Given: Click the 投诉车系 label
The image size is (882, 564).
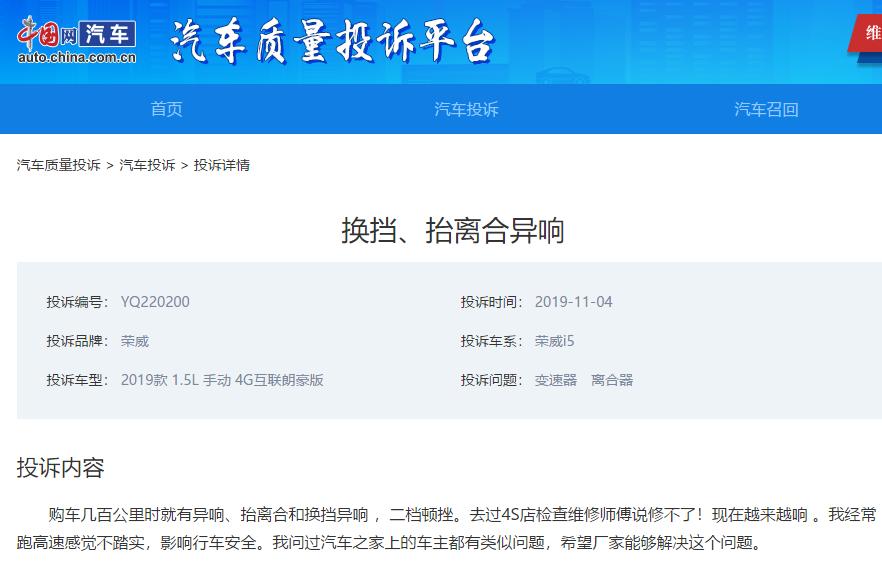Looking at the screenshot, I should [x=492, y=341].
